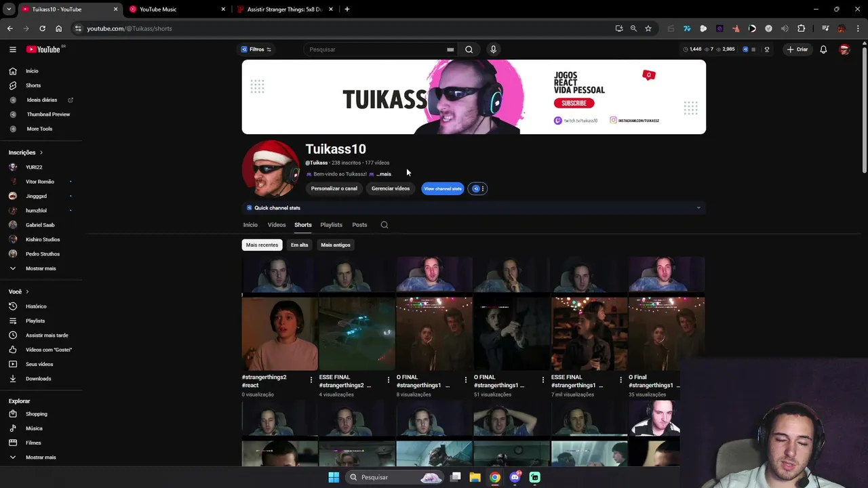Image resolution: width=868 pixels, height=488 pixels.
Task: Open the on-screen keyboard in search box
Action: click(x=450, y=49)
